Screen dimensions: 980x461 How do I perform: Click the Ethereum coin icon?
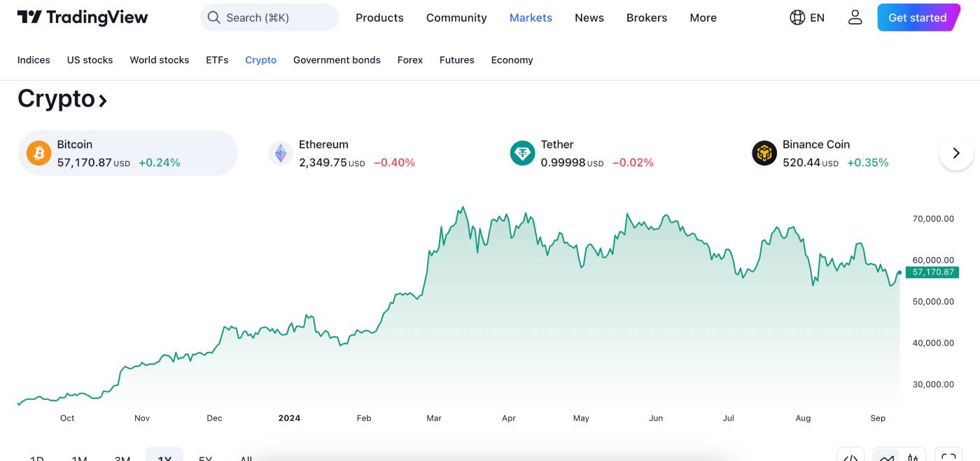click(x=281, y=153)
